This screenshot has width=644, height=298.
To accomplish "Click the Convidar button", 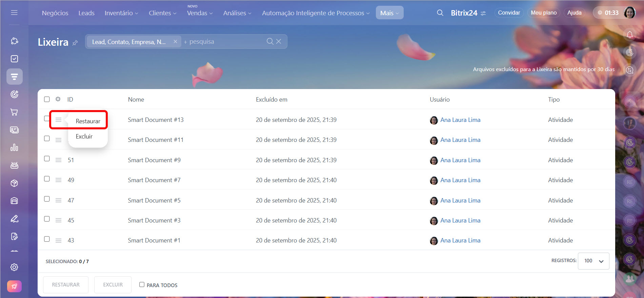I will click(509, 13).
